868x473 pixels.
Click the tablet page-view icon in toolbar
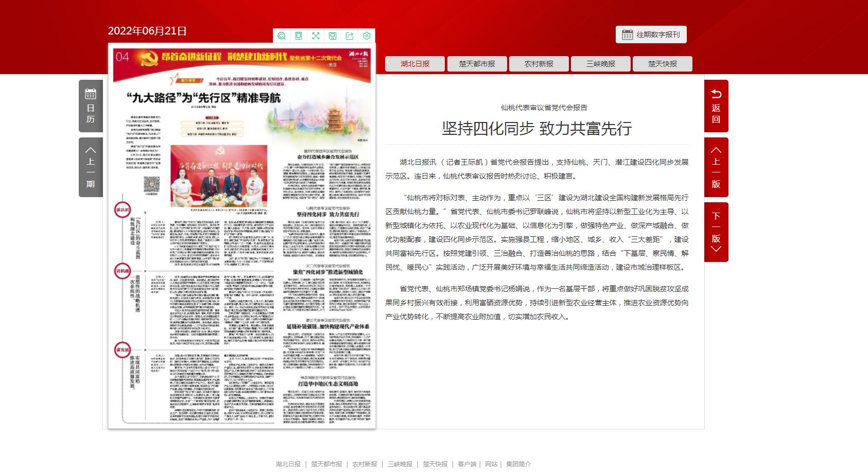[299, 36]
